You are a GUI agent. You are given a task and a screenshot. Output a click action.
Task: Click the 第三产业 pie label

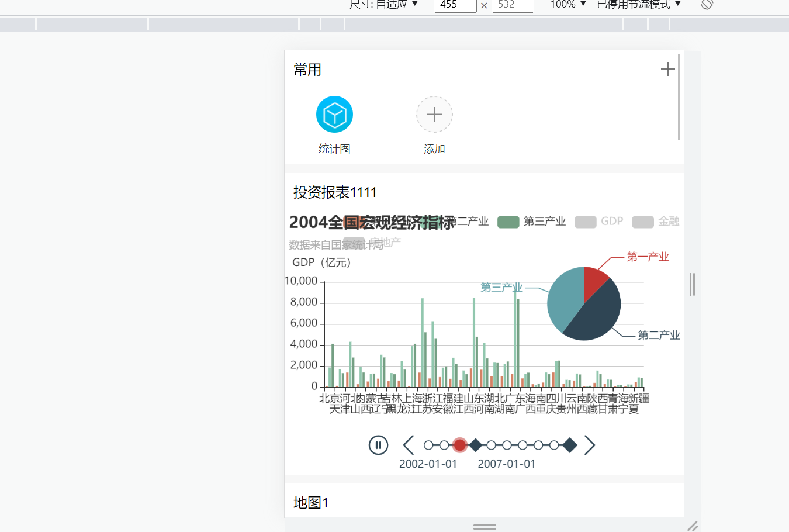[501, 288]
